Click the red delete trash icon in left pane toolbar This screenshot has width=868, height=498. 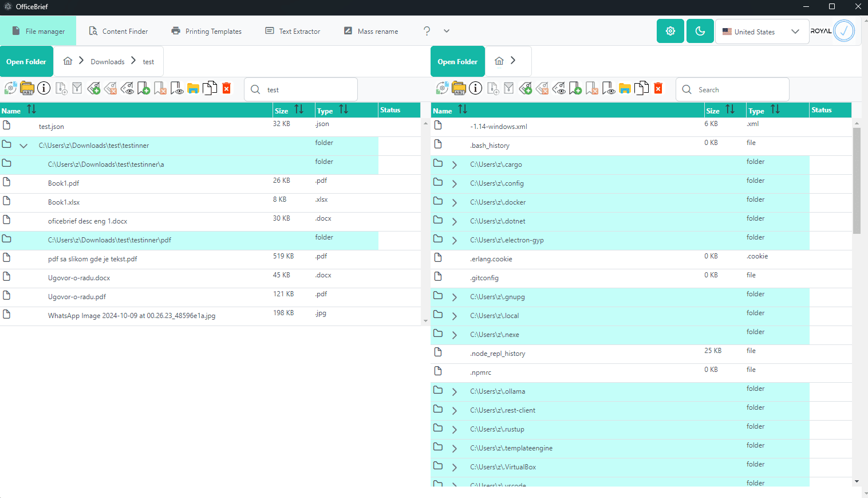point(227,88)
